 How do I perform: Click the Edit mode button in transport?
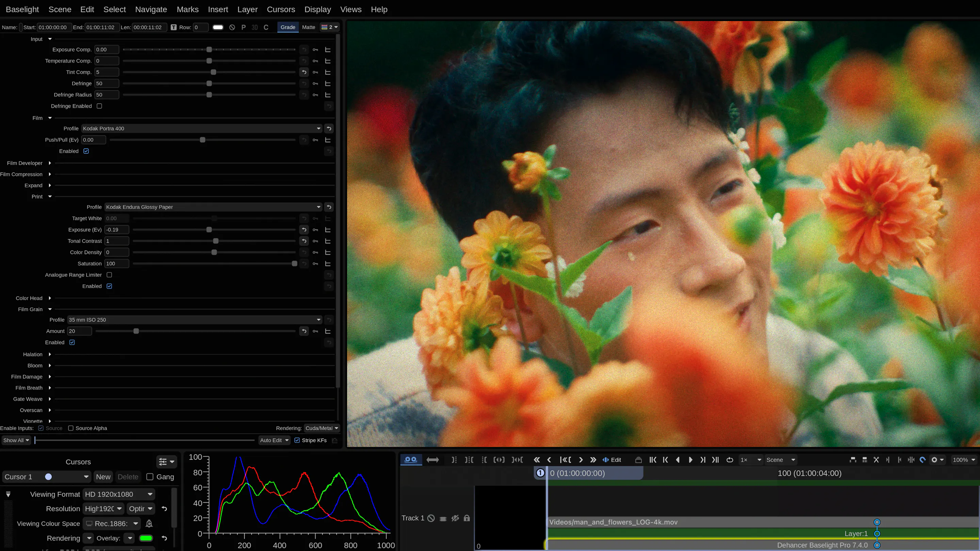pos(612,460)
